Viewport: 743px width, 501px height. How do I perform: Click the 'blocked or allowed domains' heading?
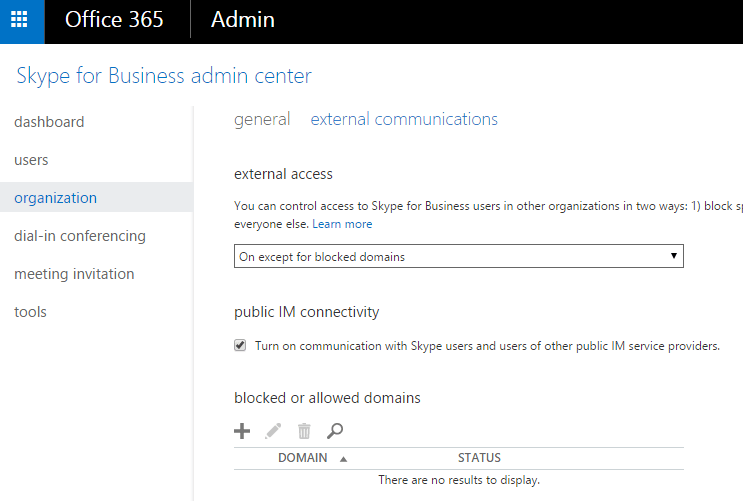(x=327, y=398)
